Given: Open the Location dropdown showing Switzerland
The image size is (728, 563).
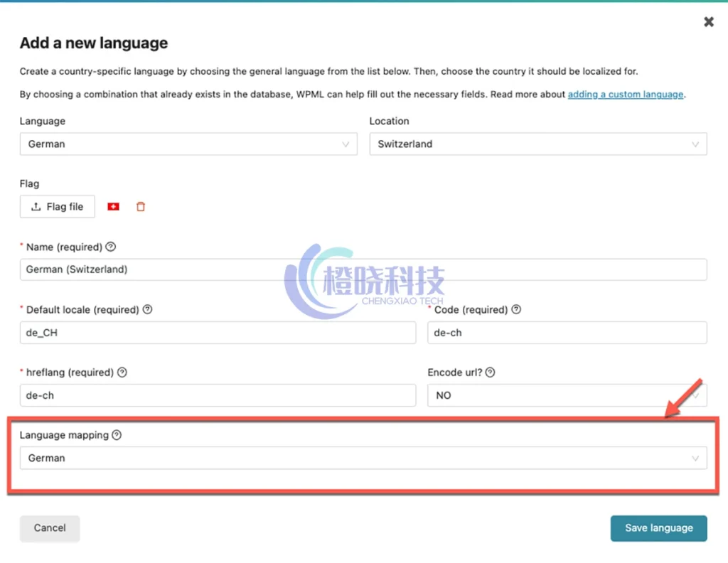Looking at the screenshot, I should click(x=537, y=144).
